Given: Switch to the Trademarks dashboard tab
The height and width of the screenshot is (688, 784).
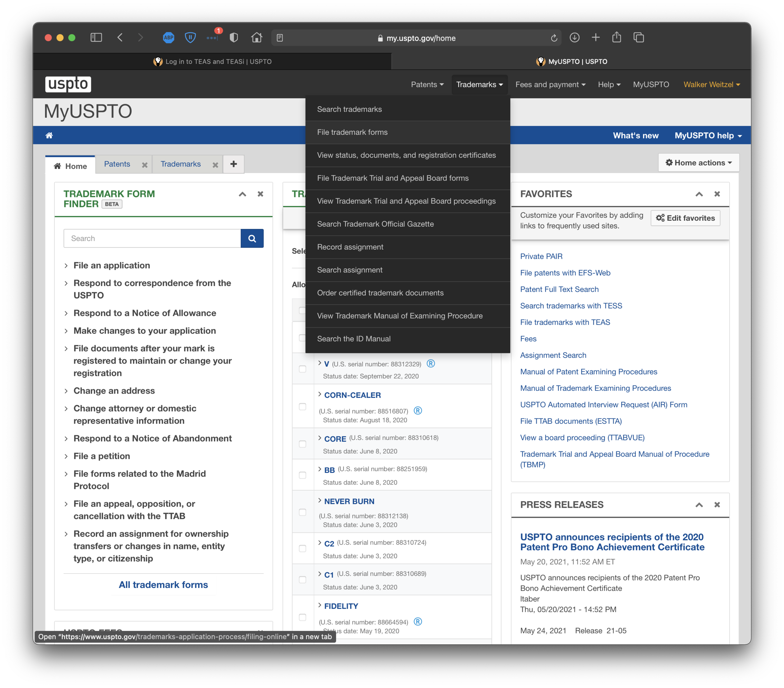Looking at the screenshot, I should pyautogui.click(x=181, y=164).
